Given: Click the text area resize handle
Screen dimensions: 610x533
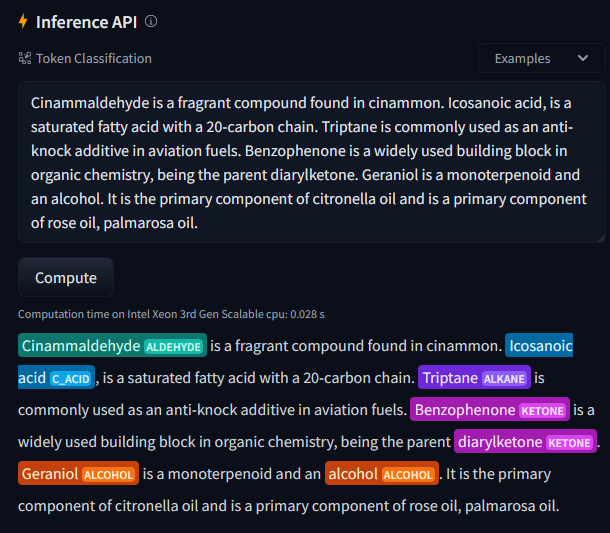Looking at the screenshot, I should 600,237.
